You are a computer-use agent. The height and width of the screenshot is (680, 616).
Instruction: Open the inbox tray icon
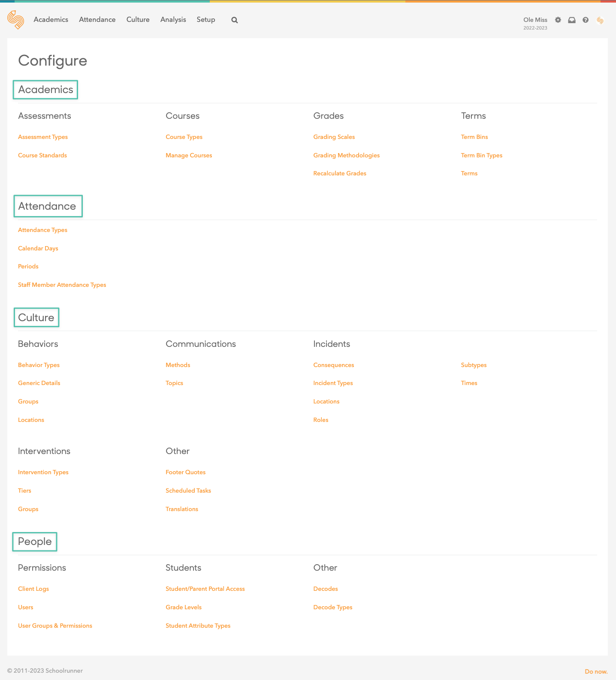[571, 20]
